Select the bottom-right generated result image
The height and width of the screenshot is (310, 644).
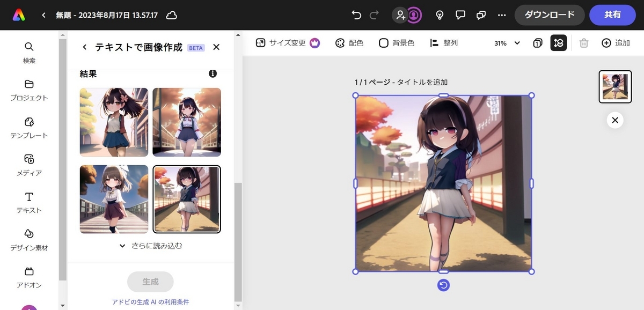coord(187,200)
